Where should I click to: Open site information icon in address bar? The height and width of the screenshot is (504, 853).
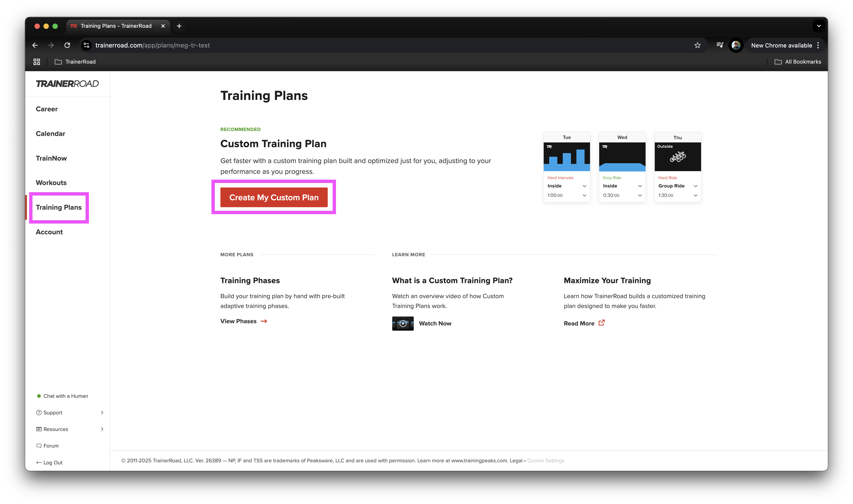(x=87, y=45)
